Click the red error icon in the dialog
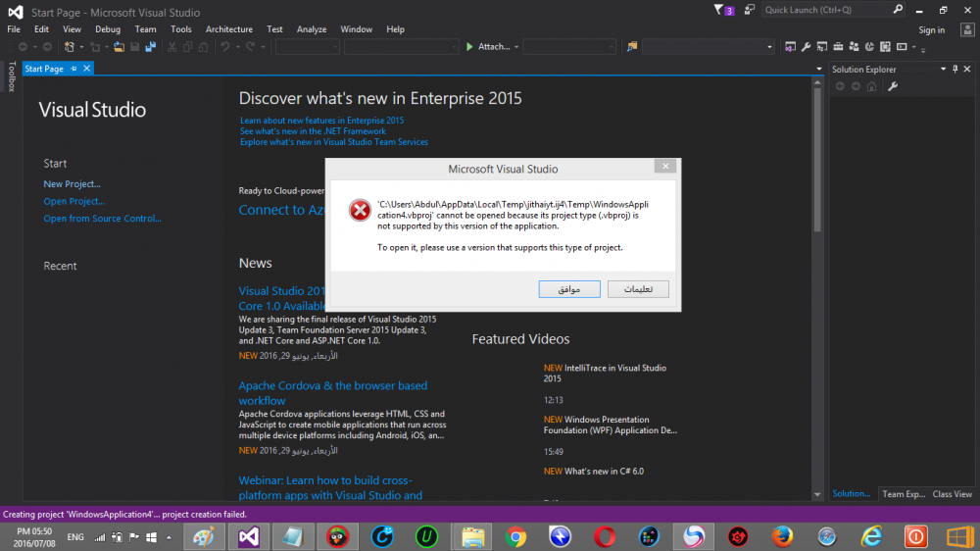980x551 pixels. point(360,210)
